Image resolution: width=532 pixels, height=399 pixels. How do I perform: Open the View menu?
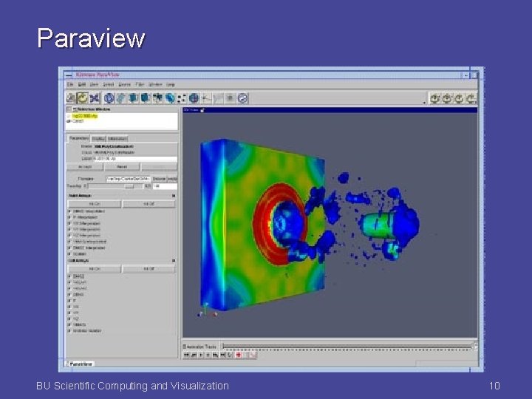coord(94,84)
